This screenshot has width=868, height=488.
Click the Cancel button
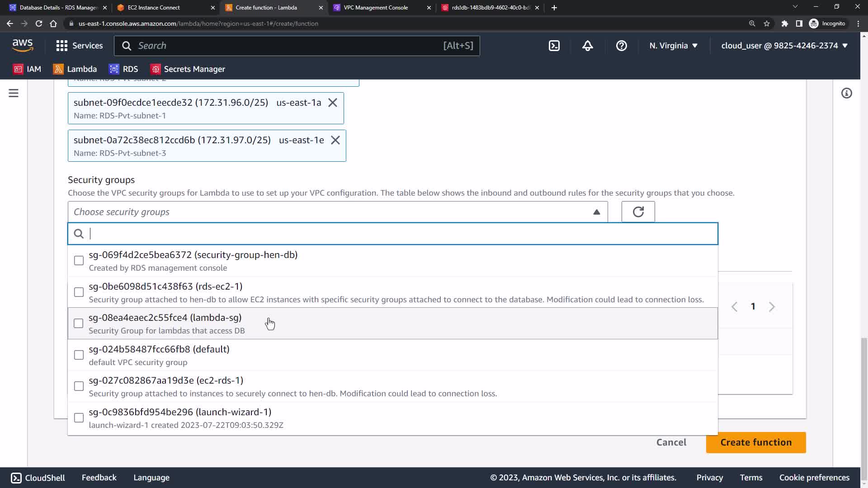(671, 442)
